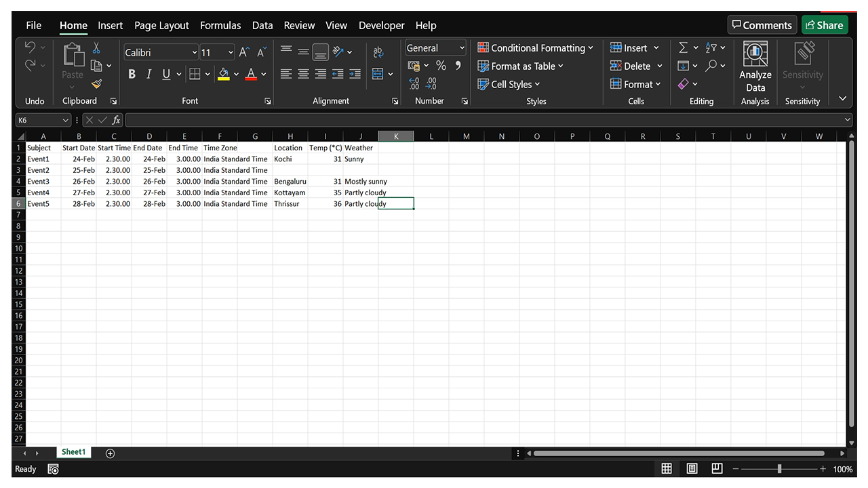Image resolution: width=868 pixels, height=488 pixels.
Task: Switch to the Formulas ribbon tab
Action: [220, 25]
